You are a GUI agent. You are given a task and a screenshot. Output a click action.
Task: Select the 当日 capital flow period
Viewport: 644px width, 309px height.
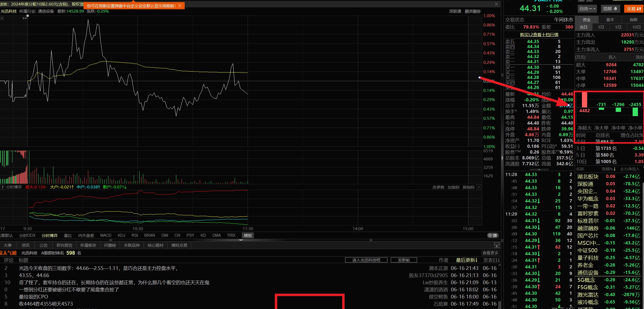[x=583, y=27]
